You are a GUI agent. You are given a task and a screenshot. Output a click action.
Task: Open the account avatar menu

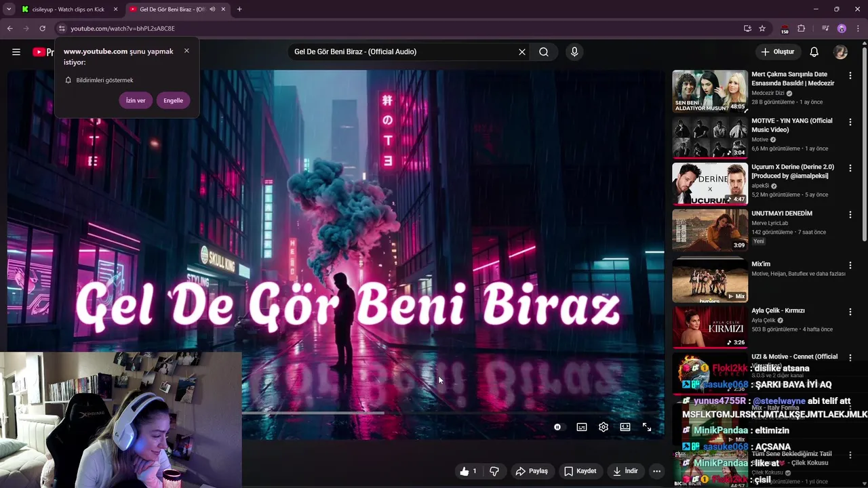point(841,52)
